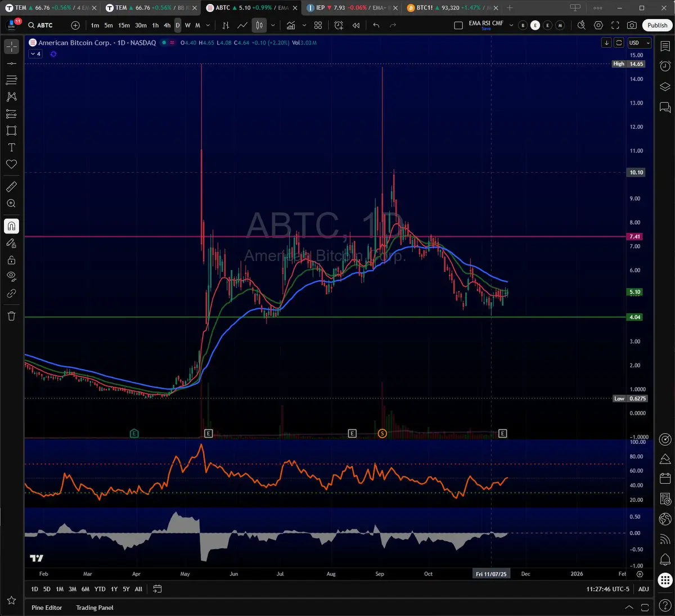675x616 pixels.
Task: Enter fullscreen mode
Action: pos(615,25)
